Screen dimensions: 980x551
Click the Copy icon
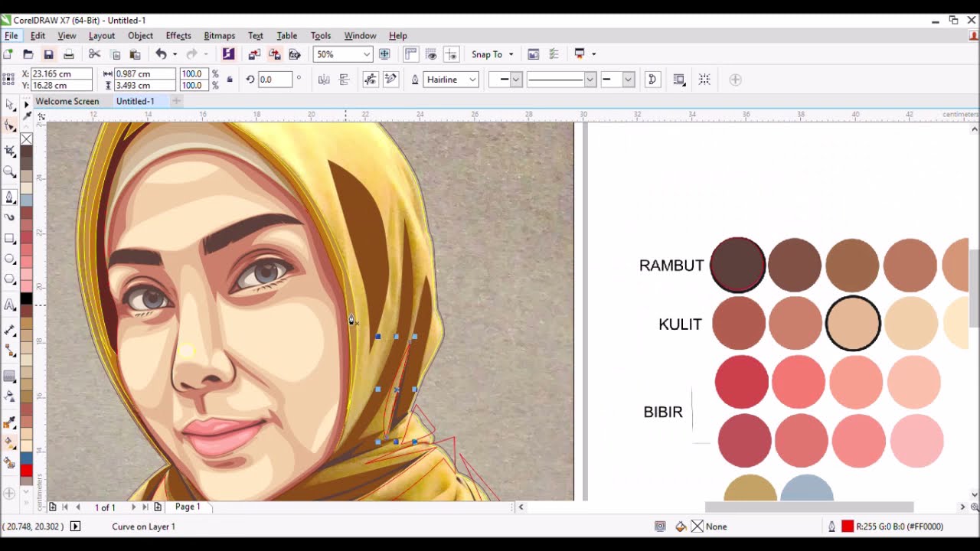[x=116, y=54]
